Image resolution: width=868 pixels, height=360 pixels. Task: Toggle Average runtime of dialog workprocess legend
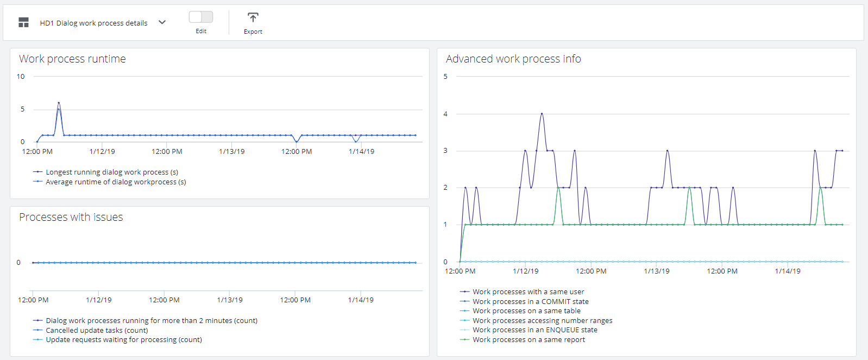(x=110, y=182)
